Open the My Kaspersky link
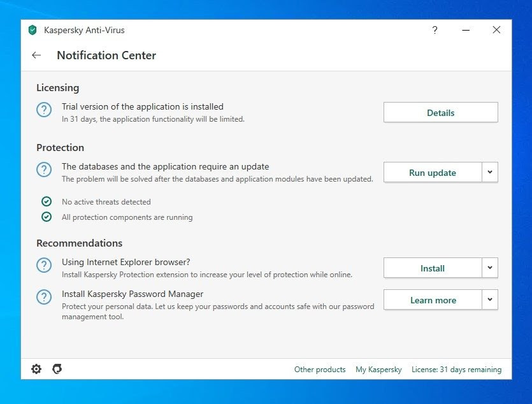The height and width of the screenshot is (404, 532). coord(378,370)
